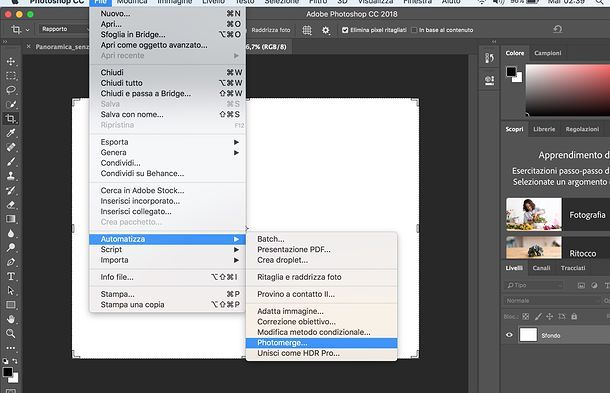The image size is (610, 393).
Task: Toggle lock all padlock button
Action: pyautogui.click(x=574, y=317)
